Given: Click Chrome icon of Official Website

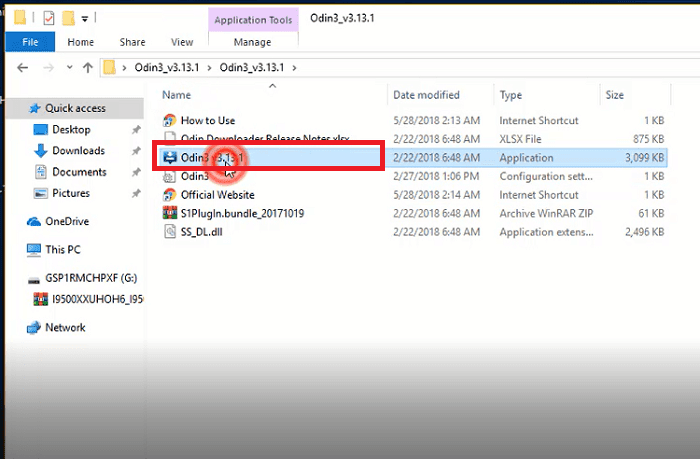Looking at the screenshot, I should [x=170, y=195].
